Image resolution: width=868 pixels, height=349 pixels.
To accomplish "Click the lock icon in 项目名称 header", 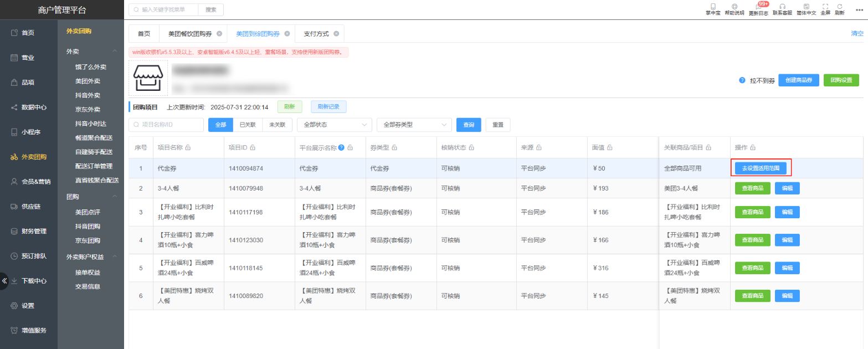I will coord(188,148).
